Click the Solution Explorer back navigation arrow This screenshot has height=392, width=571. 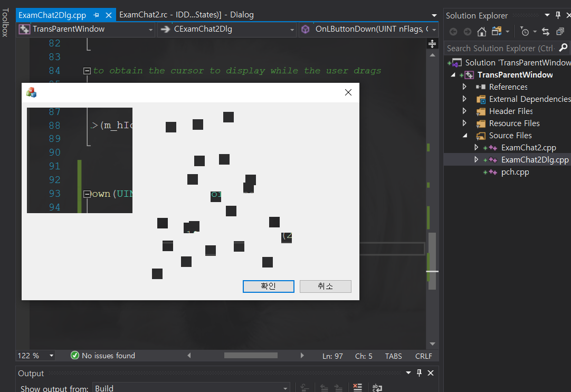point(453,32)
